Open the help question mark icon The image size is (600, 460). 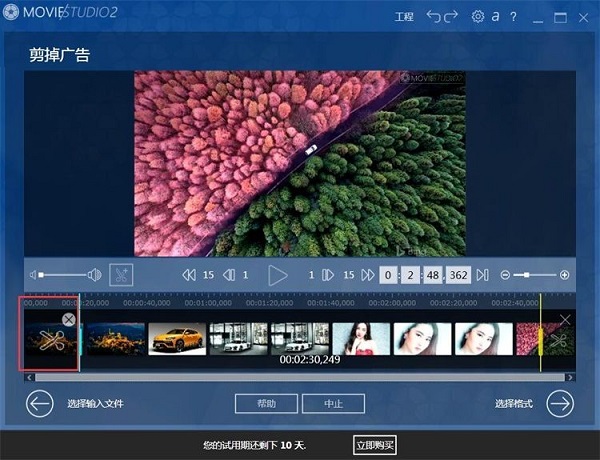pyautogui.click(x=513, y=17)
